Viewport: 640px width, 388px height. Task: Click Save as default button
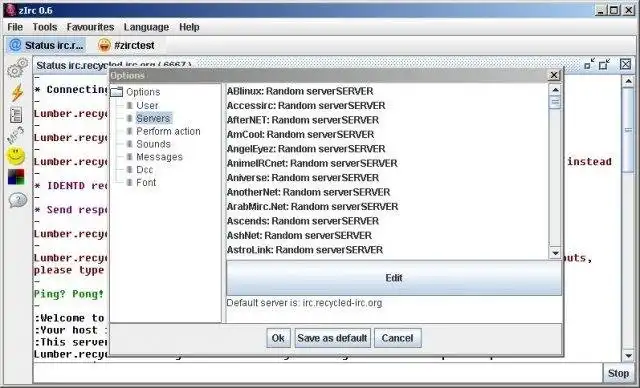pyautogui.click(x=332, y=338)
